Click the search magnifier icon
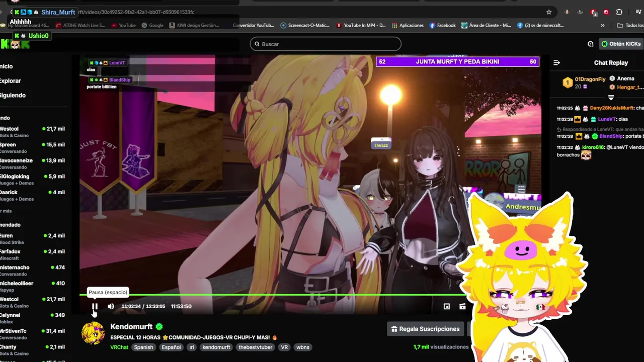This screenshot has width=644, height=362. coord(257,44)
